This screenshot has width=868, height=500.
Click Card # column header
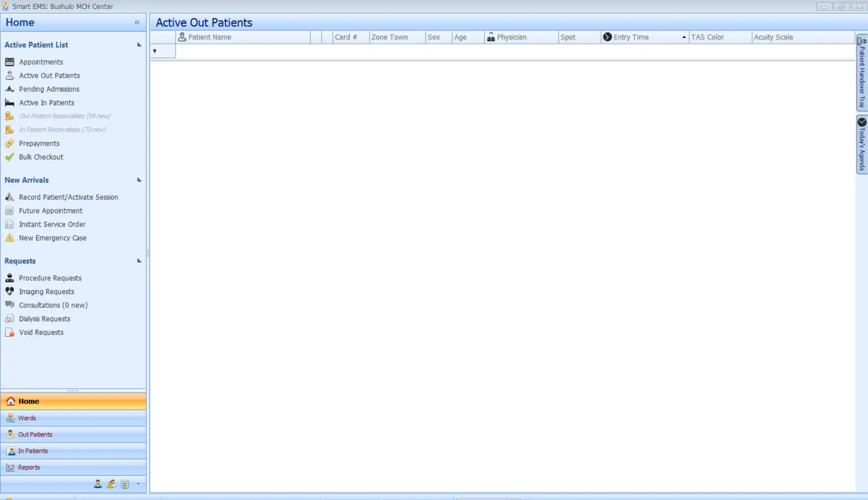click(351, 37)
